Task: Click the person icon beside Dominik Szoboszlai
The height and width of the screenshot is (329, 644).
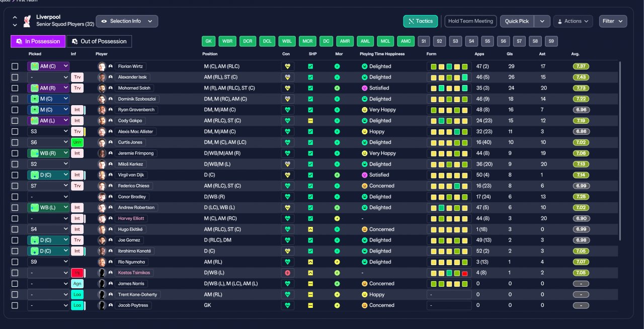Action: (110, 99)
